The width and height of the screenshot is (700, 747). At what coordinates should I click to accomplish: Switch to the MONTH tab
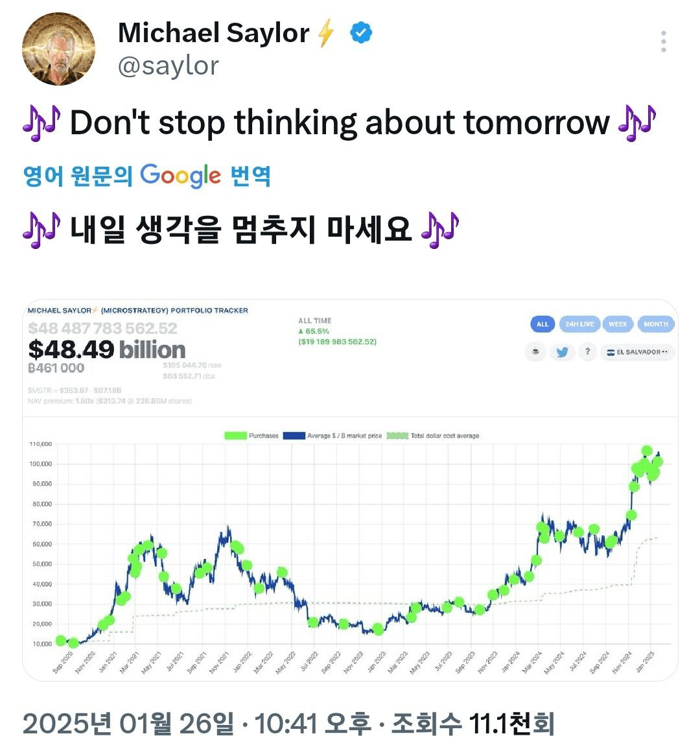click(x=656, y=324)
